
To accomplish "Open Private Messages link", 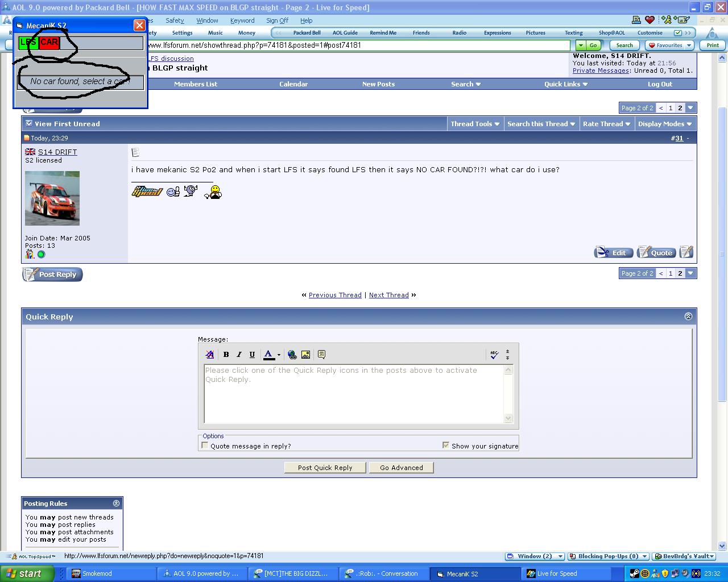I will 601,70.
